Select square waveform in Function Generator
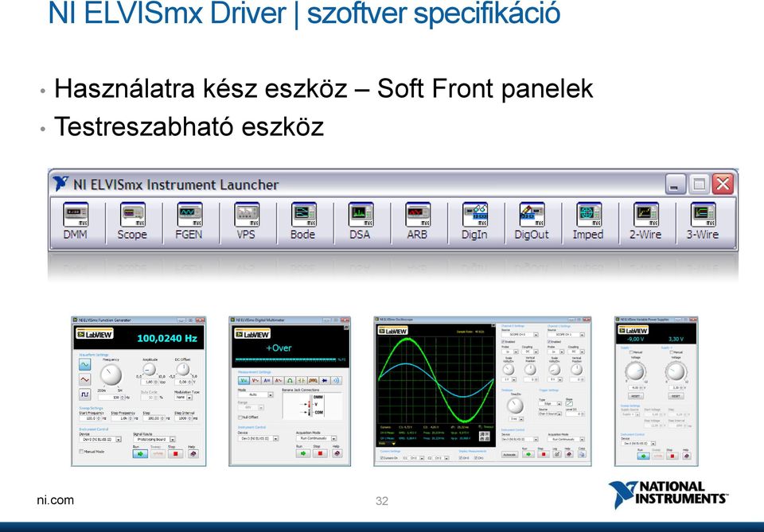The height and width of the screenshot is (532, 764). click(x=85, y=394)
